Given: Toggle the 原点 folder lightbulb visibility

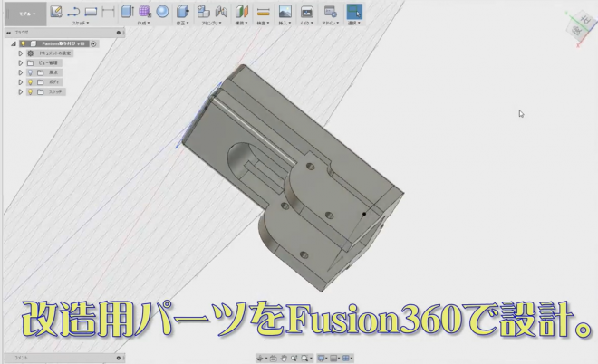Looking at the screenshot, I should coord(29,72).
